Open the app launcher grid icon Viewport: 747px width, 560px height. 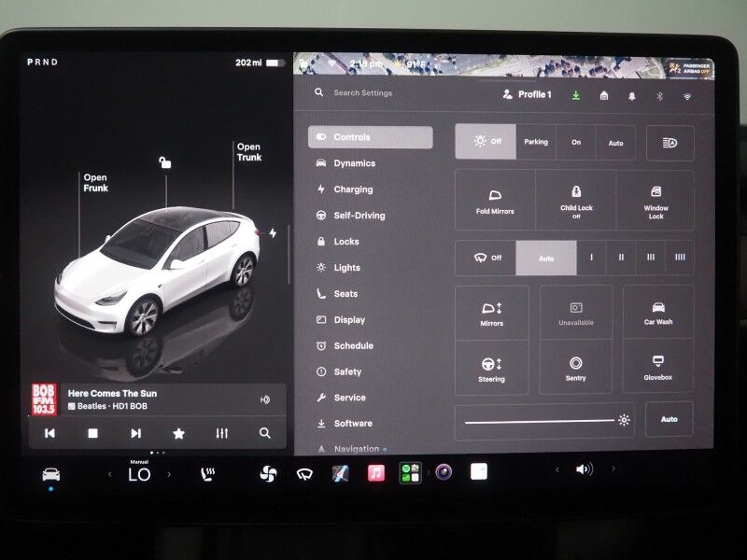410,473
